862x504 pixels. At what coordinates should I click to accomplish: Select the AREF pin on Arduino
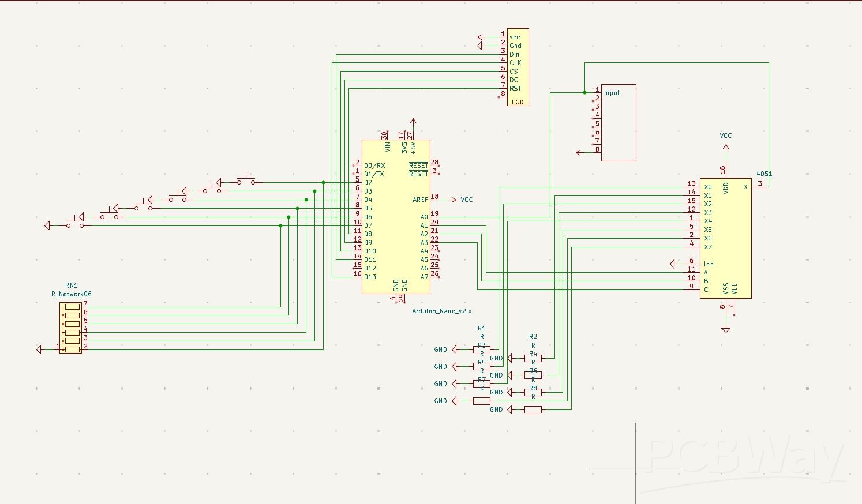click(421, 200)
